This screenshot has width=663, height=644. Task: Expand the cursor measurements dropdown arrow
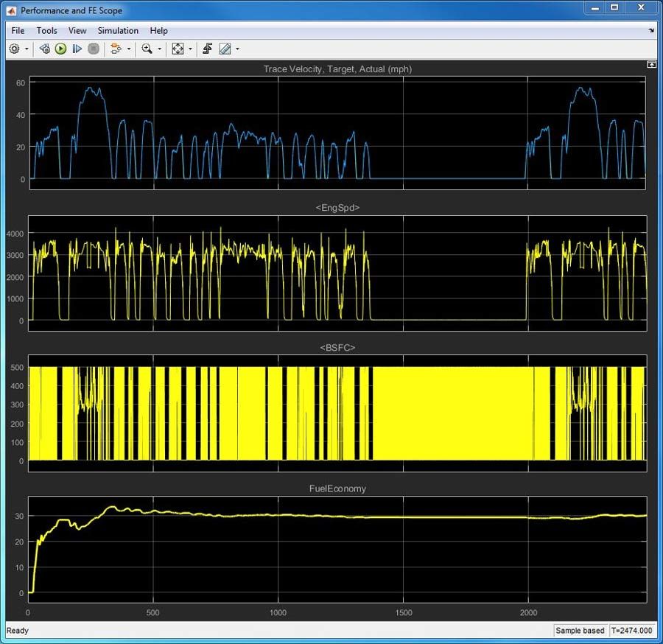[236, 49]
